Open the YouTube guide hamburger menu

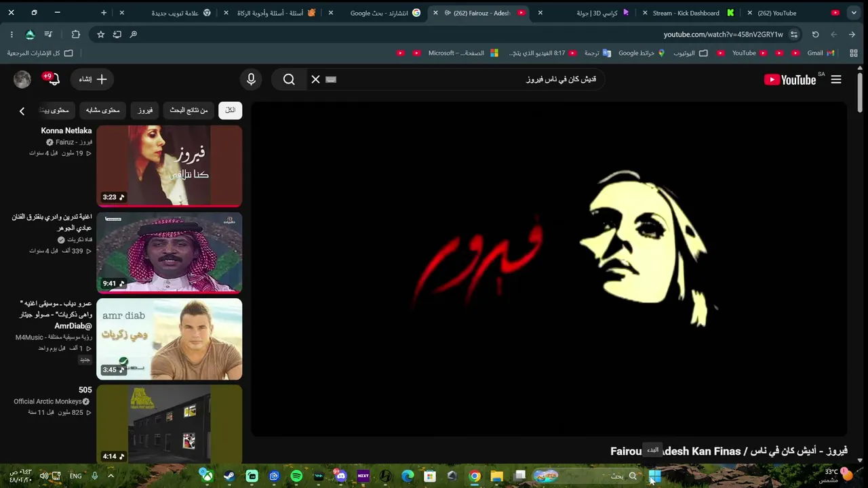(836, 79)
